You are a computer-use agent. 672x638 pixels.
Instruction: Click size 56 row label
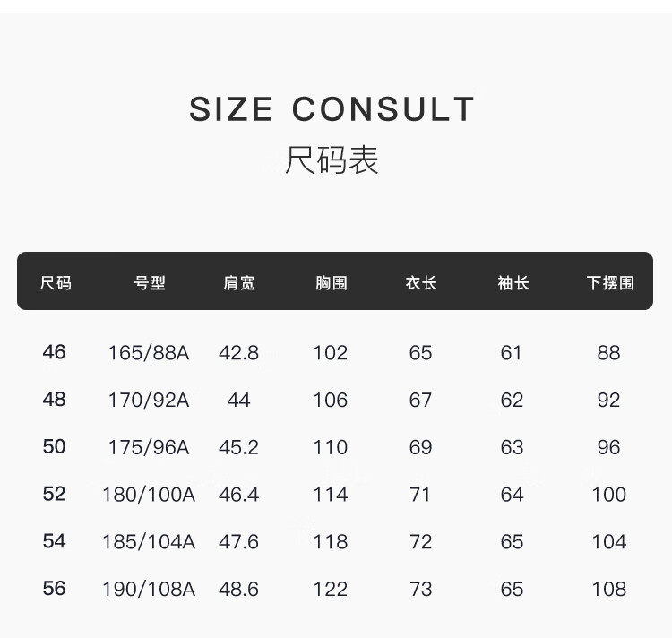pyautogui.click(x=54, y=588)
